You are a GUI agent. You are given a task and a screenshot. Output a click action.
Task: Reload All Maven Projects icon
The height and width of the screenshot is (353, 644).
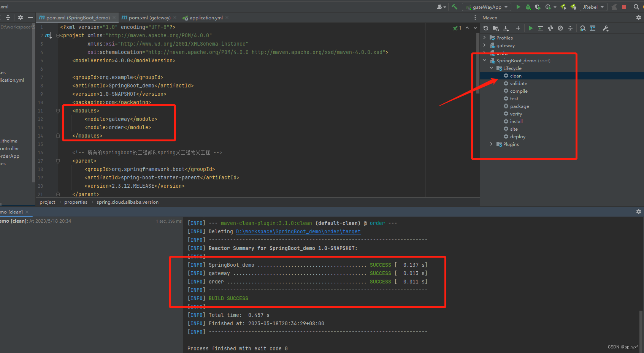pyautogui.click(x=486, y=28)
